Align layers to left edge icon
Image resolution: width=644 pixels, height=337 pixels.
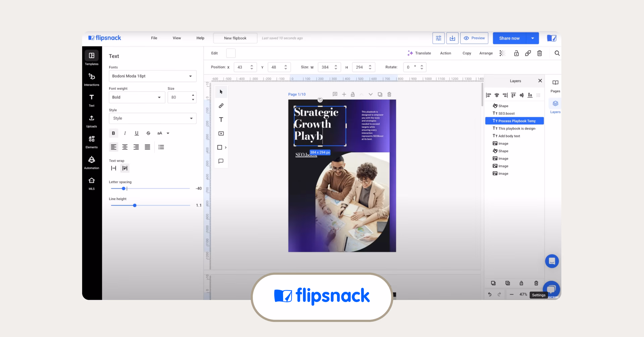click(488, 95)
